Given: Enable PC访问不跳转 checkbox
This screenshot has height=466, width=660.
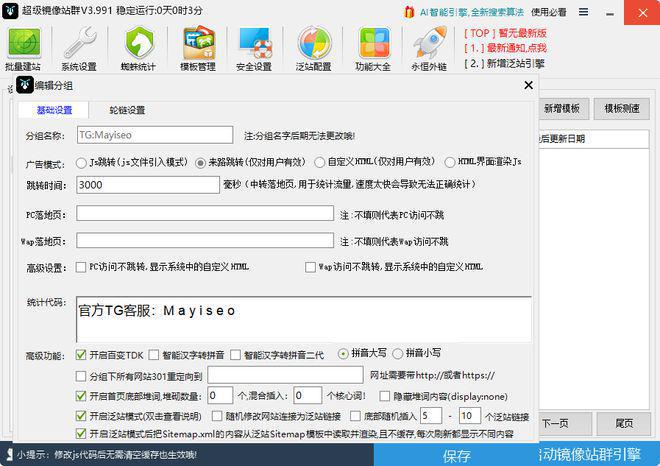Looking at the screenshot, I should [82, 267].
